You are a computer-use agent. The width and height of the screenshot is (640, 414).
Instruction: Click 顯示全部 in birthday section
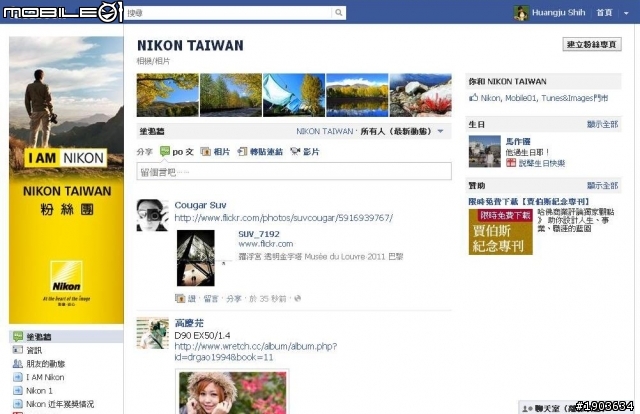602,124
